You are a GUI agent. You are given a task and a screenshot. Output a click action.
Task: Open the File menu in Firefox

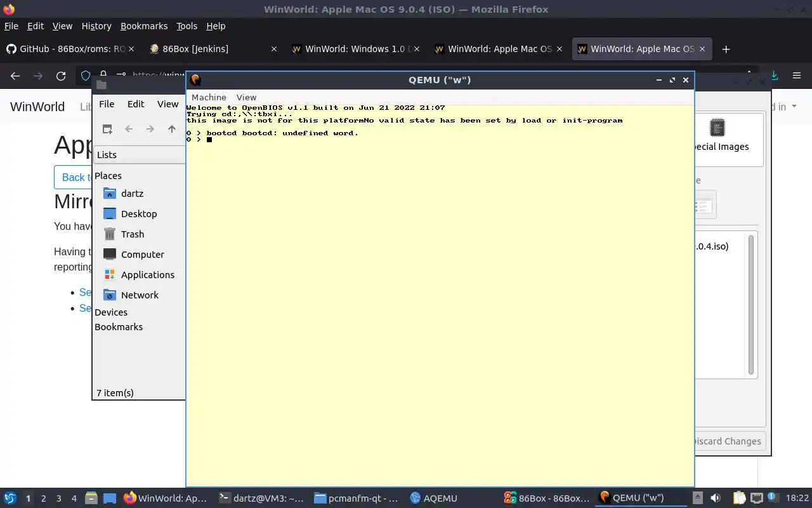[11, 26]
